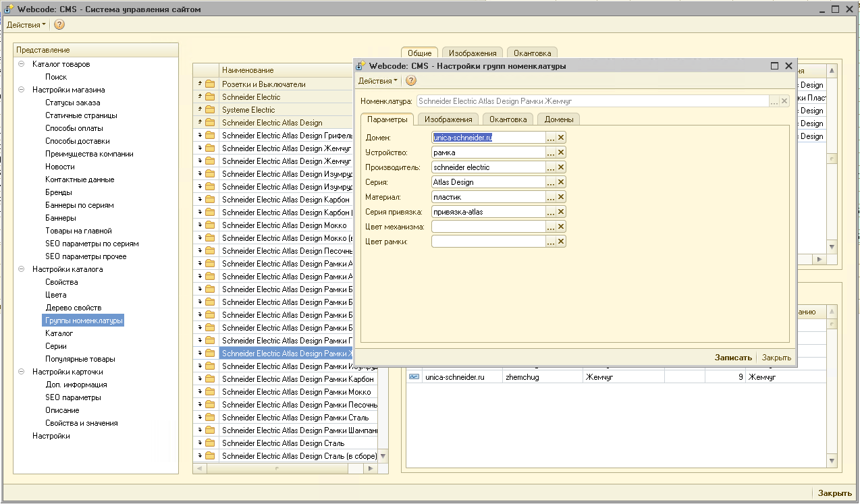The image size is (860, 504).
Task: Collapse the Каталог товаров tree node
Action: coord(22,64)
